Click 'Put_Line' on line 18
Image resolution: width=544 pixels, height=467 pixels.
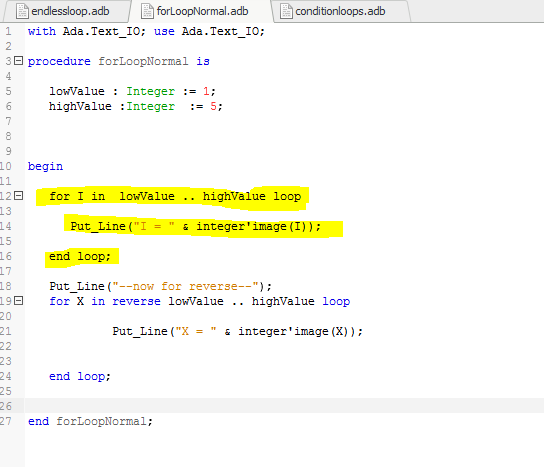77,287
